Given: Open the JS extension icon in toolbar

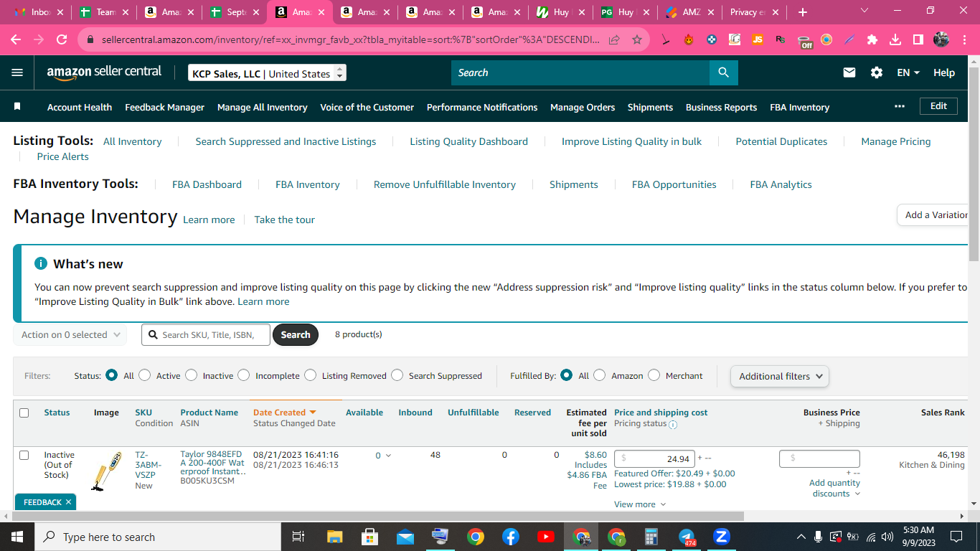Looking at the screenshot, I should pos(758,39).
